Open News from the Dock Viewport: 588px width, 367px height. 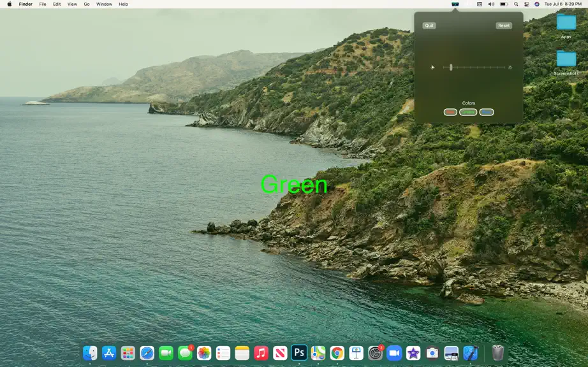pyautogui.click(x=280, y=353)
